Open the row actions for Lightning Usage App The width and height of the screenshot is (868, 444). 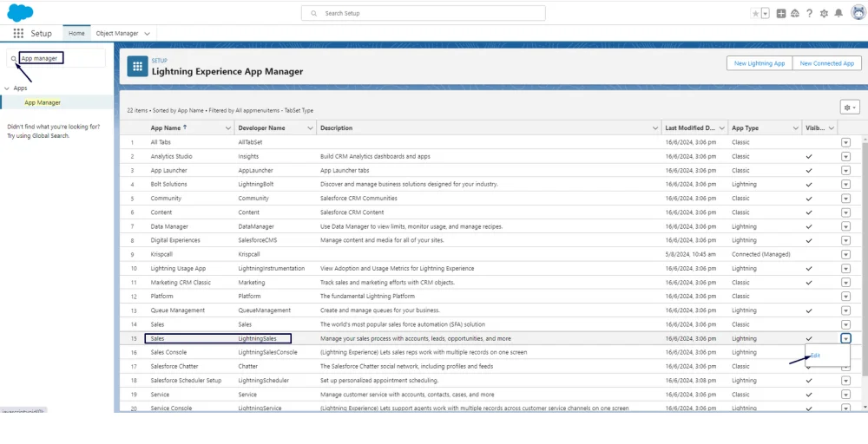pos(845,268)
